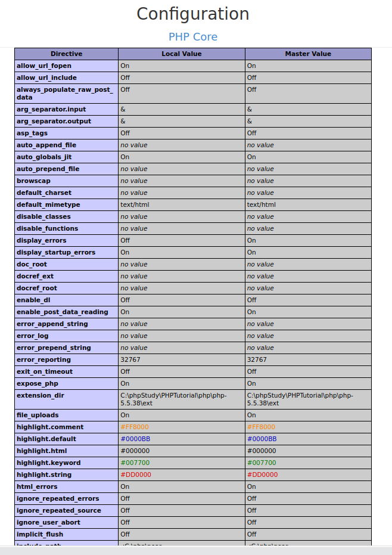Click local value 32767 for error_reporting
The width and height of the screenshot is (392, 555).
[130, 359]
